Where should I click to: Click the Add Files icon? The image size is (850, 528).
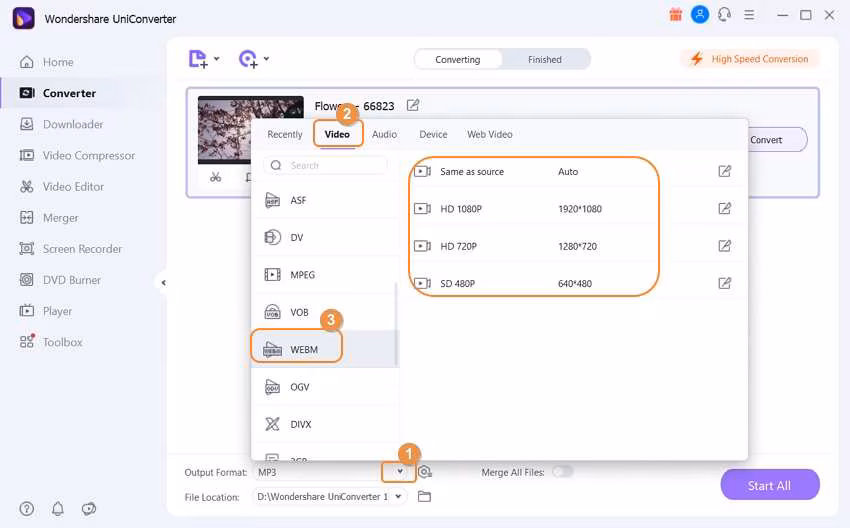click(198, 59)
